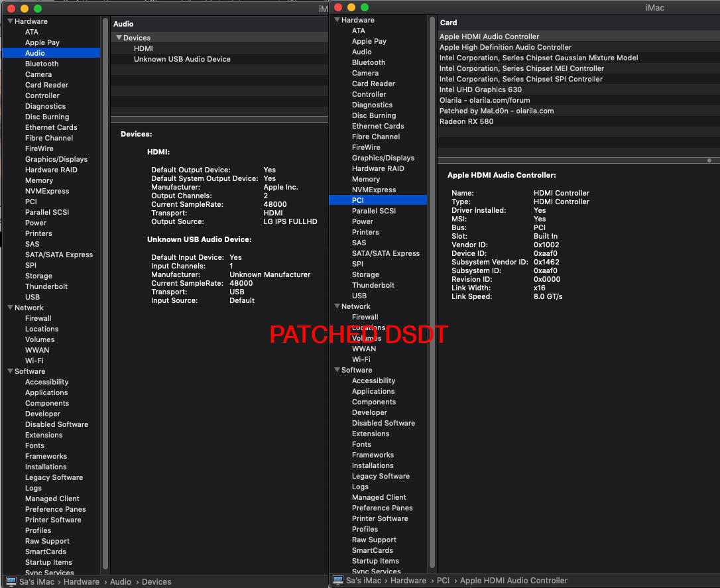This screenshot has width=720, height=588.
Task: Click Hardware in the PCI window path bar
Action: coord(408,580)
